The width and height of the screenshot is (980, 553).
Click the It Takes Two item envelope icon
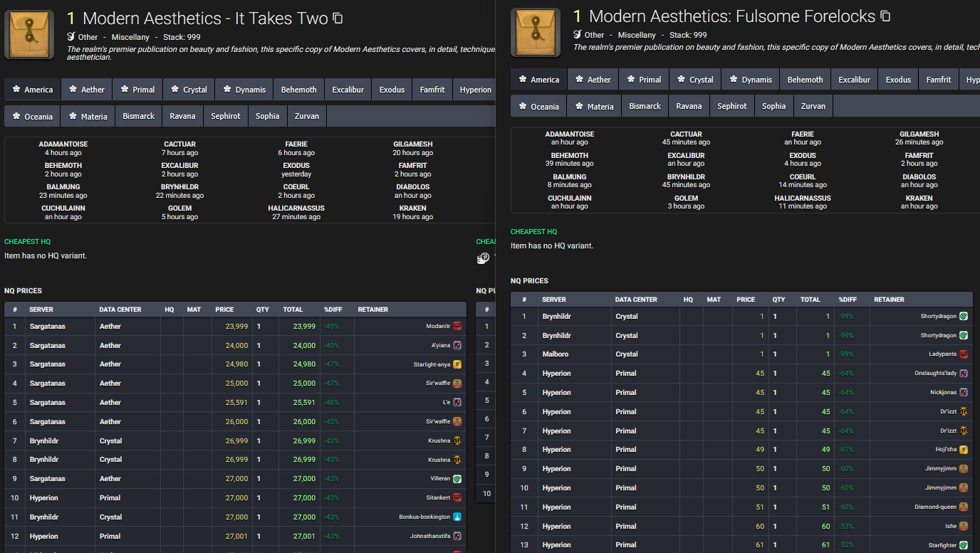[x=29, y=34]
